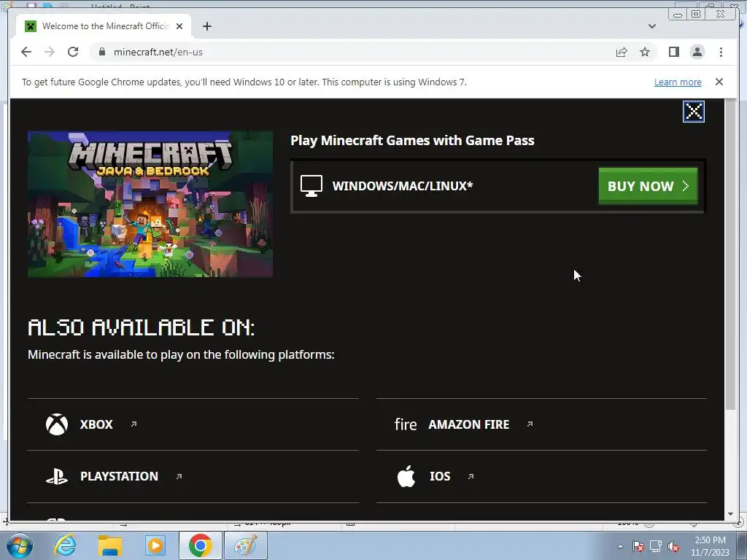Screen dimensions: 747x560
Task: Click the Chrome taskbar icon
Action: (200, 545)
